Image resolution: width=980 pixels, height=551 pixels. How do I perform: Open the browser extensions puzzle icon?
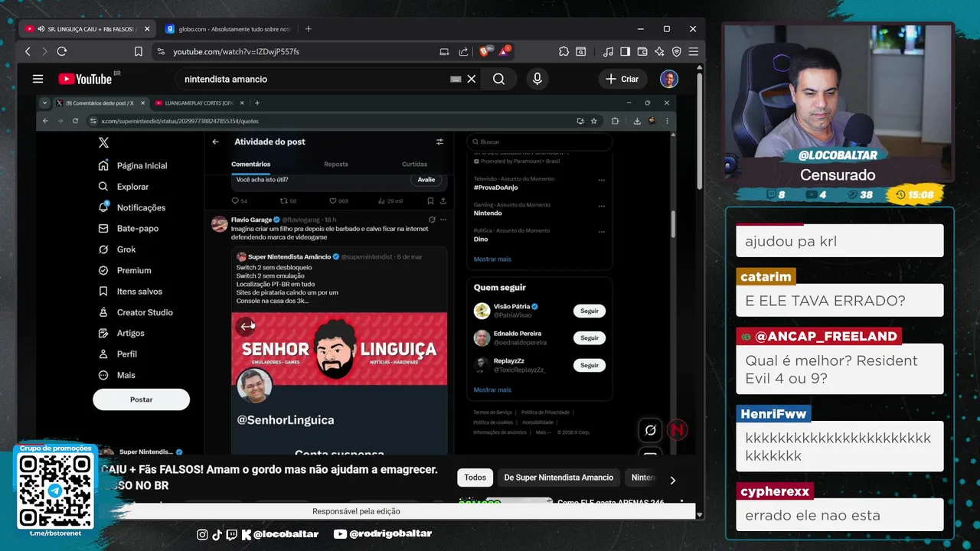563,51
